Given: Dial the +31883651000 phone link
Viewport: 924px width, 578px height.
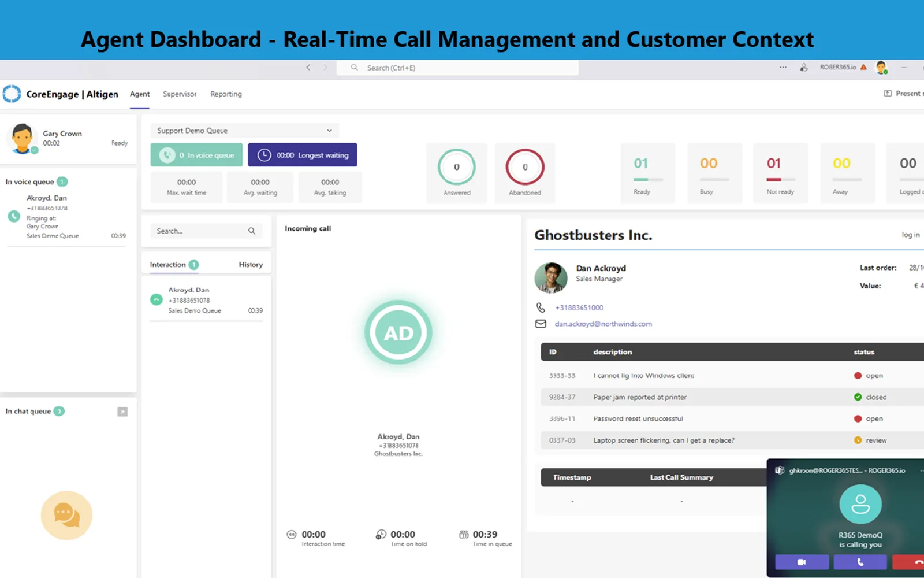Looking at the screenshot, I should (579, 307).
